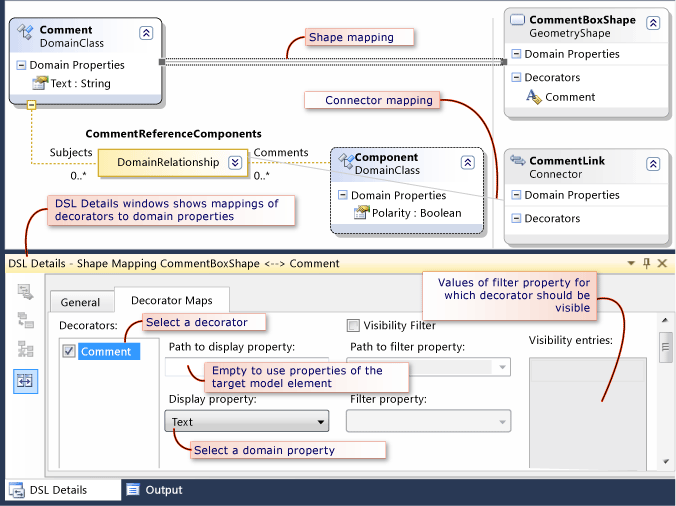The image size is (676, 506).
Task: Open the Output bottom tab
Action: (154, 490)
